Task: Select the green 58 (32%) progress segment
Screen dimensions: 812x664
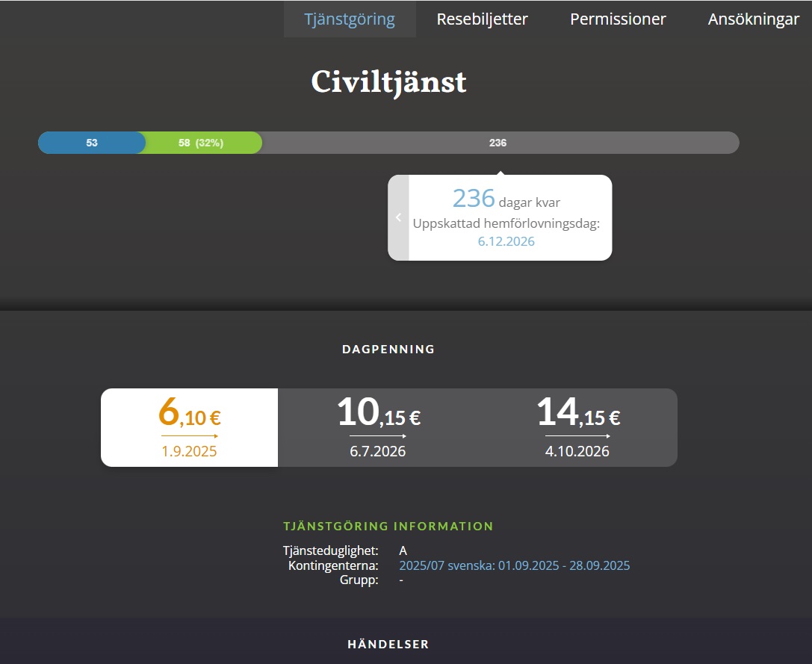Action: click(x=201, y=143)
